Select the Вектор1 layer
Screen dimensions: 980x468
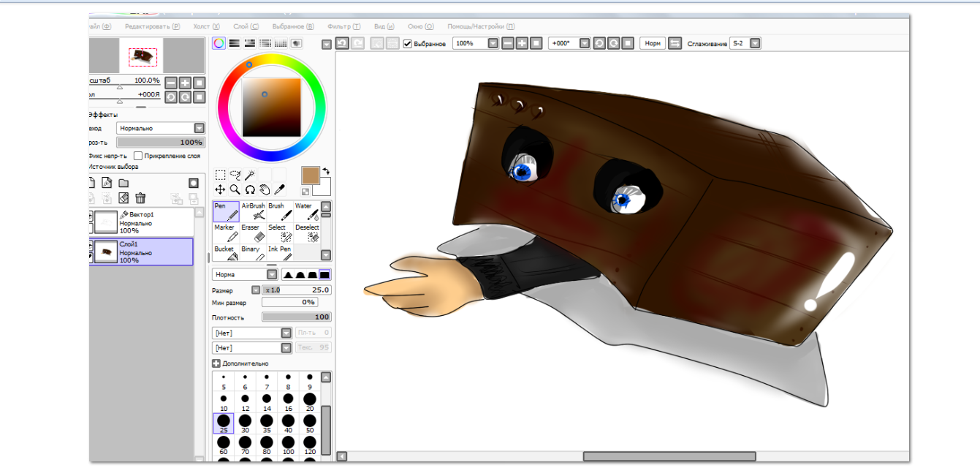[142, 222]
